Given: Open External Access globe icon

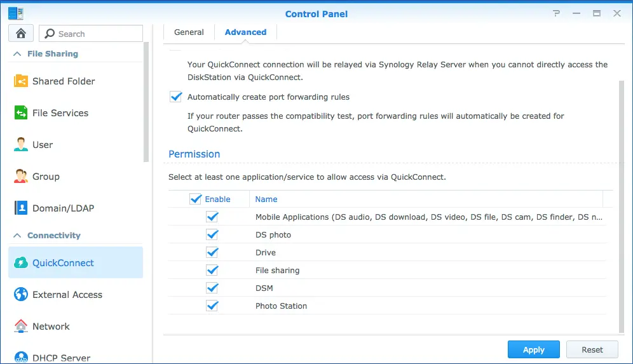Looking at the screenshot, I should [21, 295].
